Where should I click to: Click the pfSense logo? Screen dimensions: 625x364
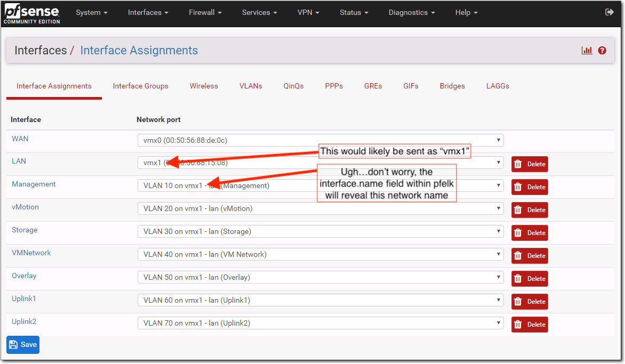[x=31, y=13]
